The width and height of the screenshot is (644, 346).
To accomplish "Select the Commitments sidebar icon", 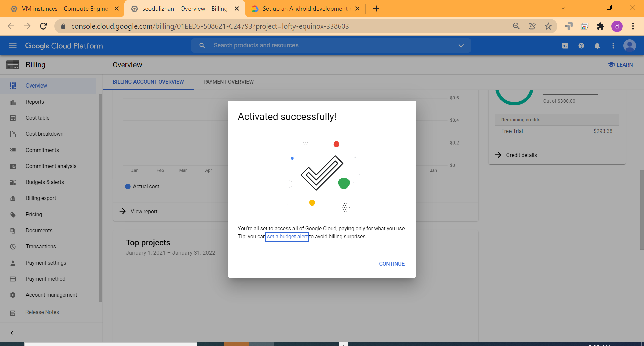I will click(x=13, y=150).
